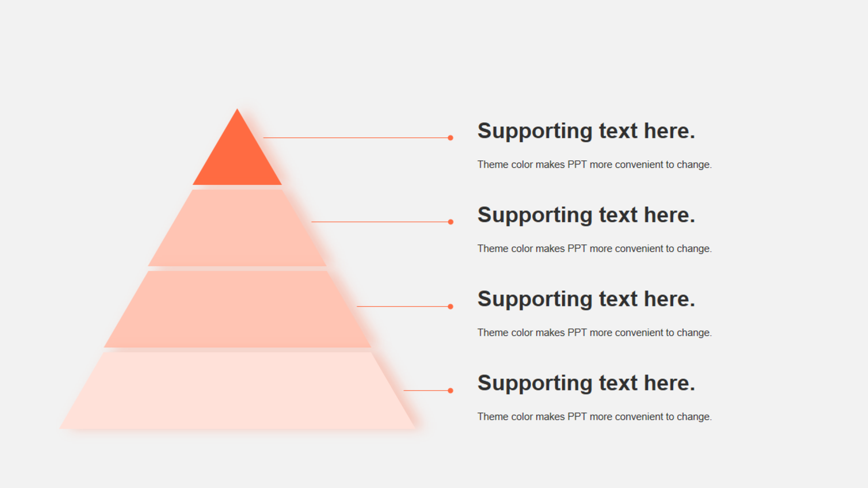868x488 pixels.
Task: Select the second 'Theme color makes PPT' caption
Action: pyautogui.click(x=594, y=249)
